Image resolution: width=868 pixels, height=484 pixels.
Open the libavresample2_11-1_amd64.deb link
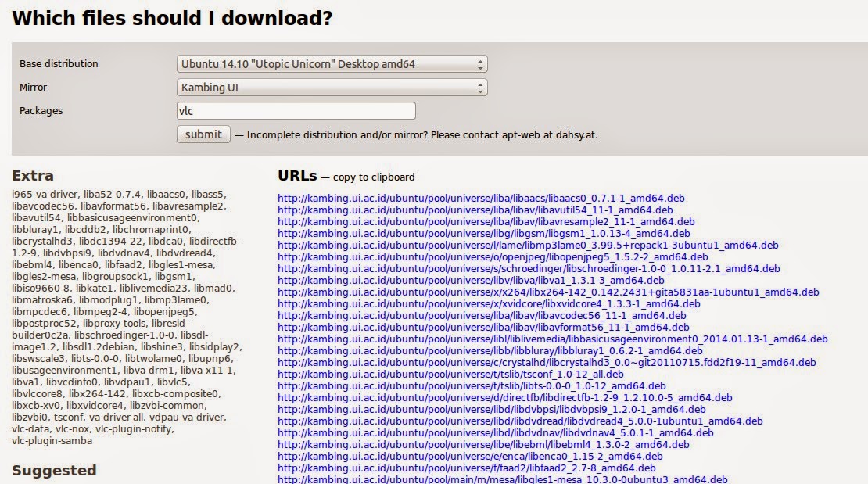click(486, 221)
